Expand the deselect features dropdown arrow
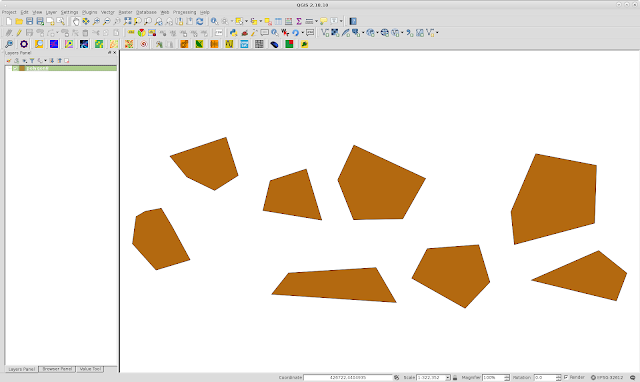 coord(261,21)
